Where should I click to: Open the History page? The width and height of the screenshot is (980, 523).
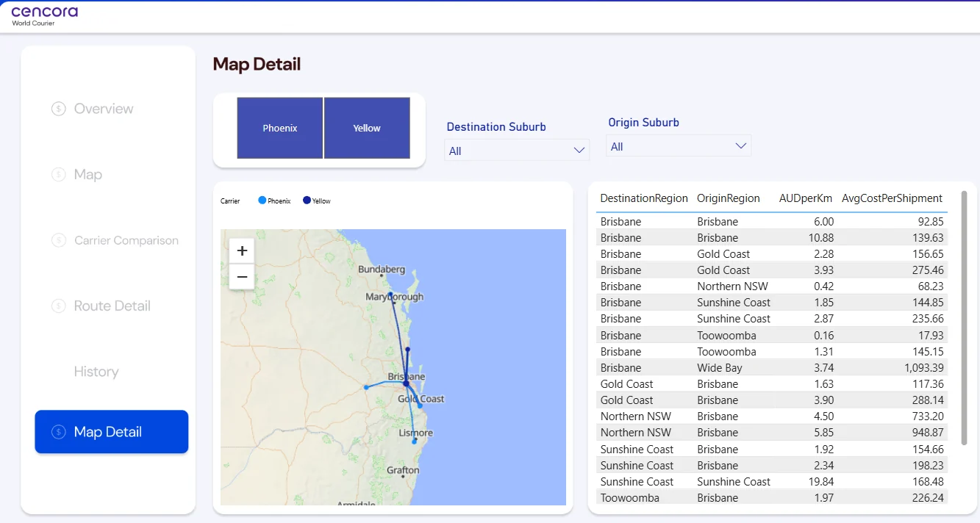point(96,372)
